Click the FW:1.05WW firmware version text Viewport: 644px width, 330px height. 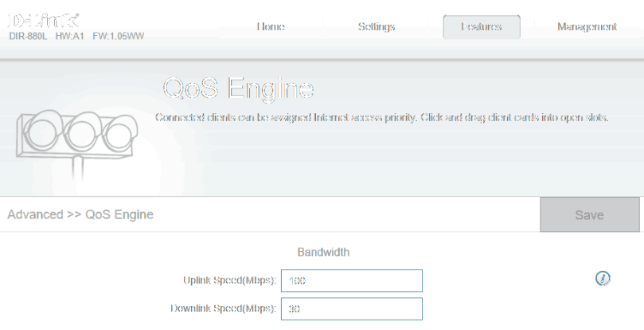[119, 37]
